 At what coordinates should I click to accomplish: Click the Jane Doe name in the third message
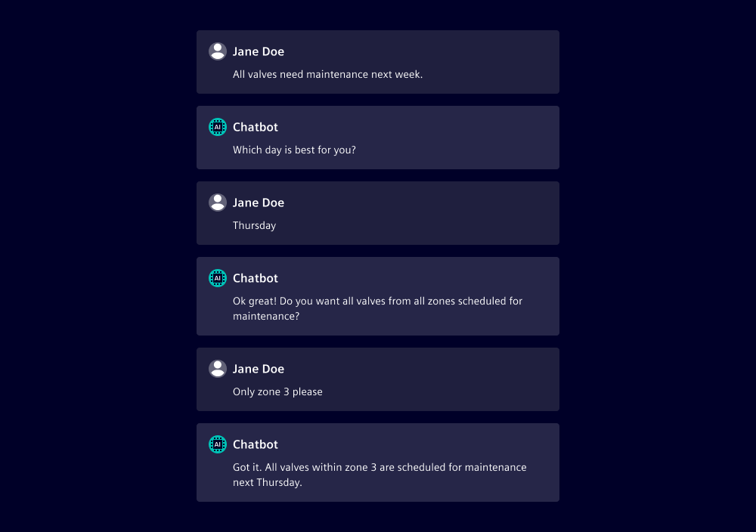[x=259, y=203]
